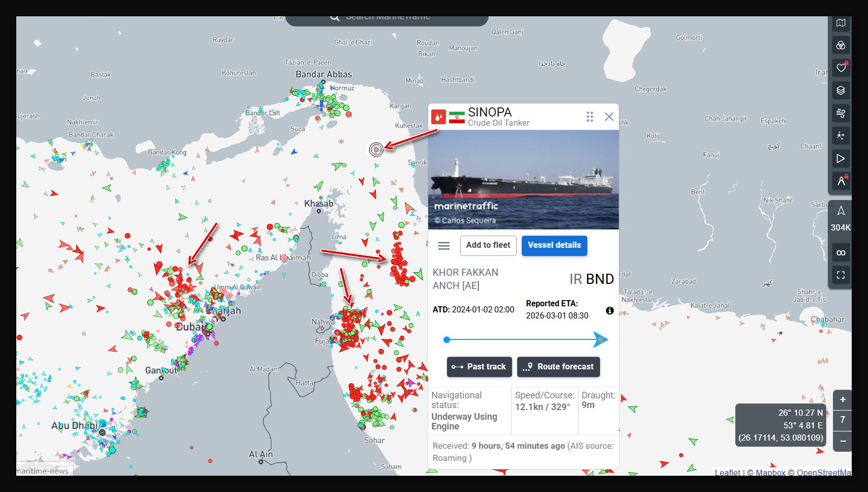Click the Hatta town label
Viewport: 868px width, 492px height.
[x=305, y=383]
